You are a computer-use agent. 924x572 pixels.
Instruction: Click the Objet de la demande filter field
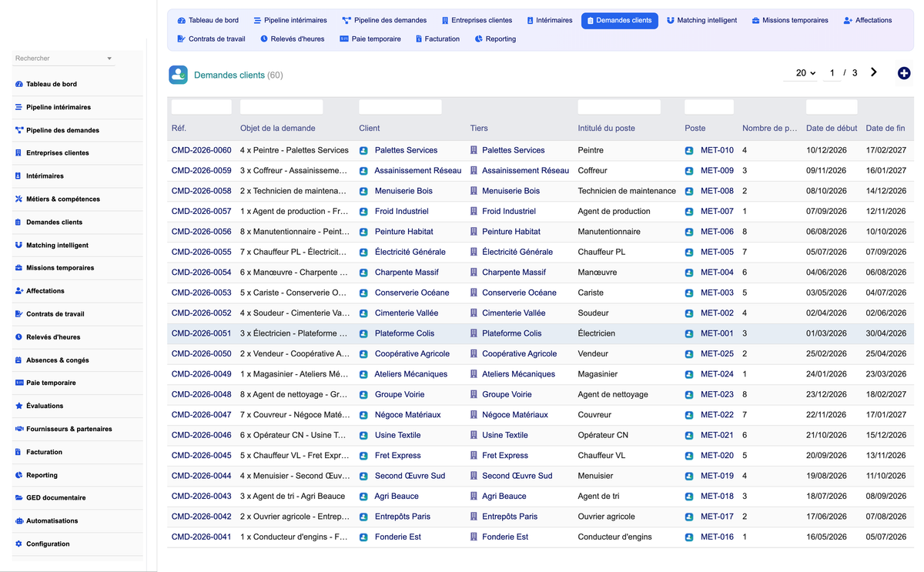coord(282,107)
